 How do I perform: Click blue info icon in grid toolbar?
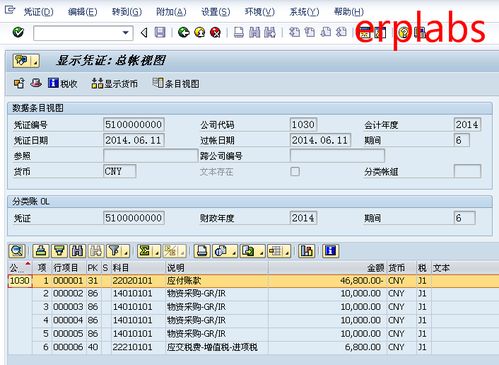click(x=331, y=251)
